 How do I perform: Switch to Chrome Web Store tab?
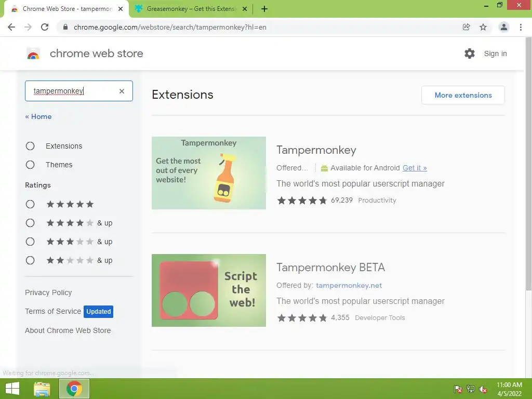pos(66,9)
